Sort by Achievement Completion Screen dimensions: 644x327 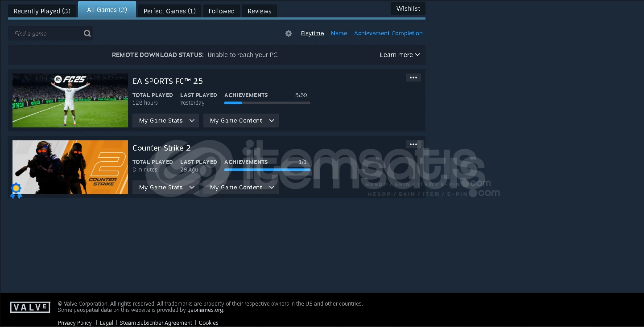pyautogui.click(x=388, y=33)
